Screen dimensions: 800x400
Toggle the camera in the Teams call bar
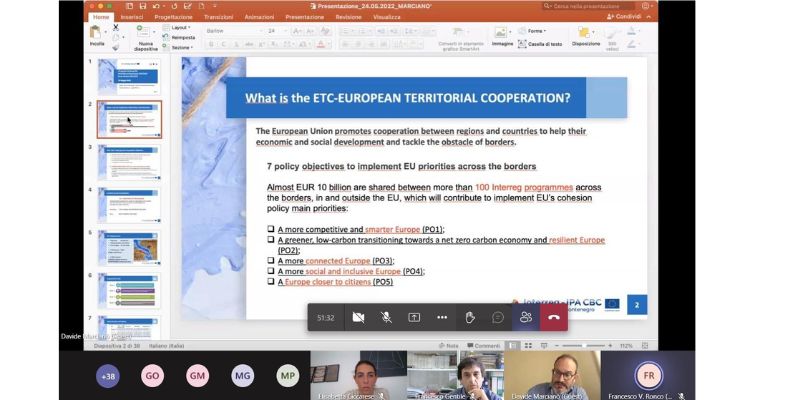358,317
